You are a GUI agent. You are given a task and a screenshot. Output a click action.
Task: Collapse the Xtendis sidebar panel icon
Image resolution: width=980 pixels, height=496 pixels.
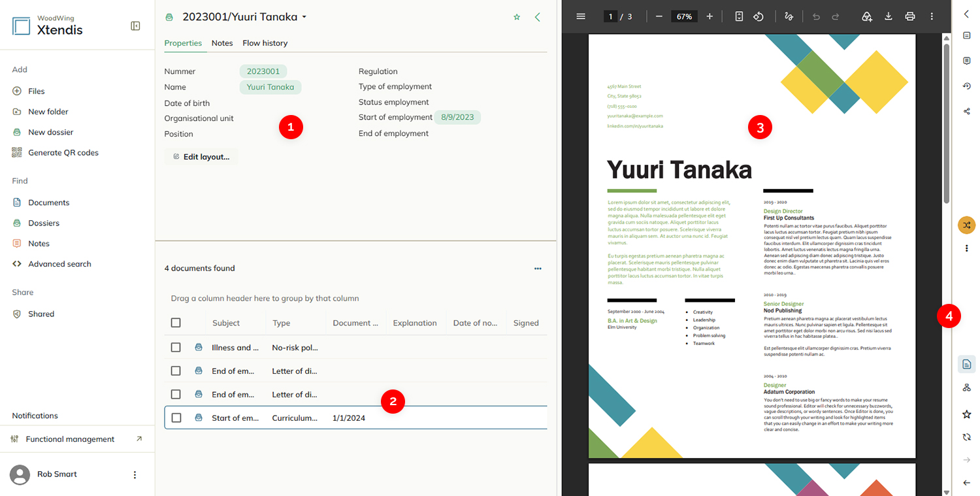[x=135, y=26]
